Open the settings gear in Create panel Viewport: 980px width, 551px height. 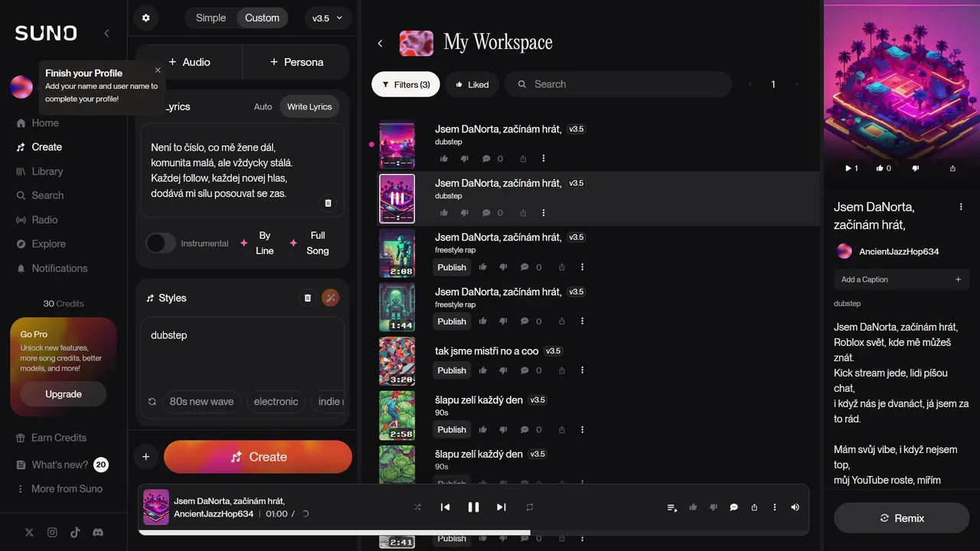(x=146, y=18)
